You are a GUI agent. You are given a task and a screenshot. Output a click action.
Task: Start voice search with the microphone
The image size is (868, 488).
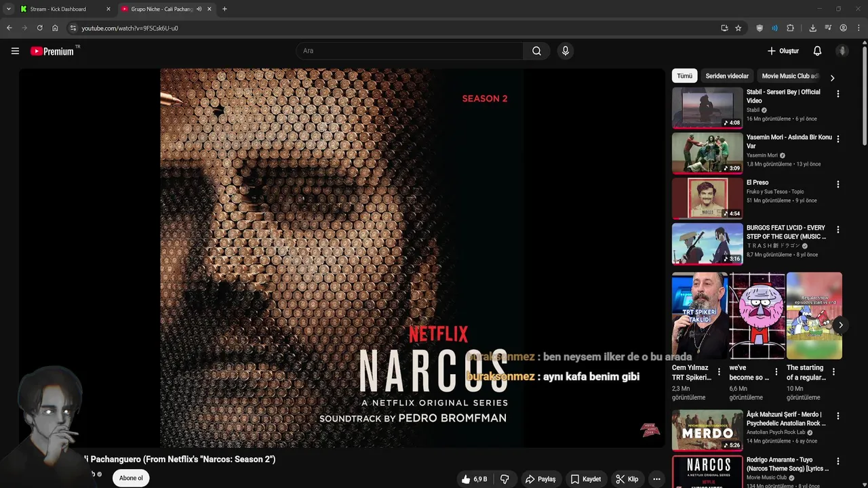pos(565,51)
